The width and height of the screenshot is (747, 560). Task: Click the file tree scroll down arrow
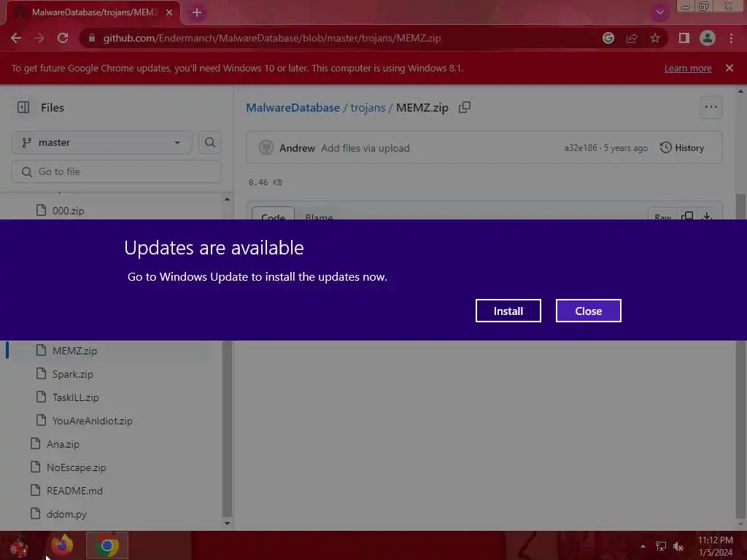click(228, 524)
